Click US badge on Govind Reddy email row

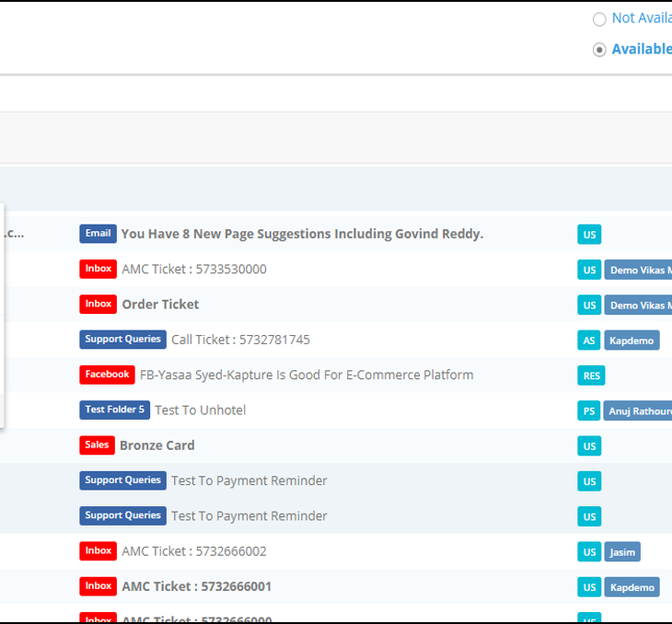pyautogui.click(x=589, y=235)
